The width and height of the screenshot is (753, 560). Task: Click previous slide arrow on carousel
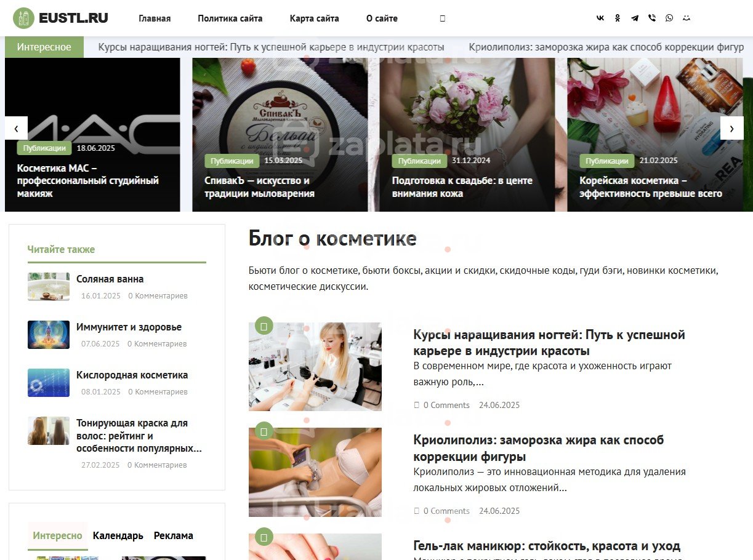pos(16,128)
